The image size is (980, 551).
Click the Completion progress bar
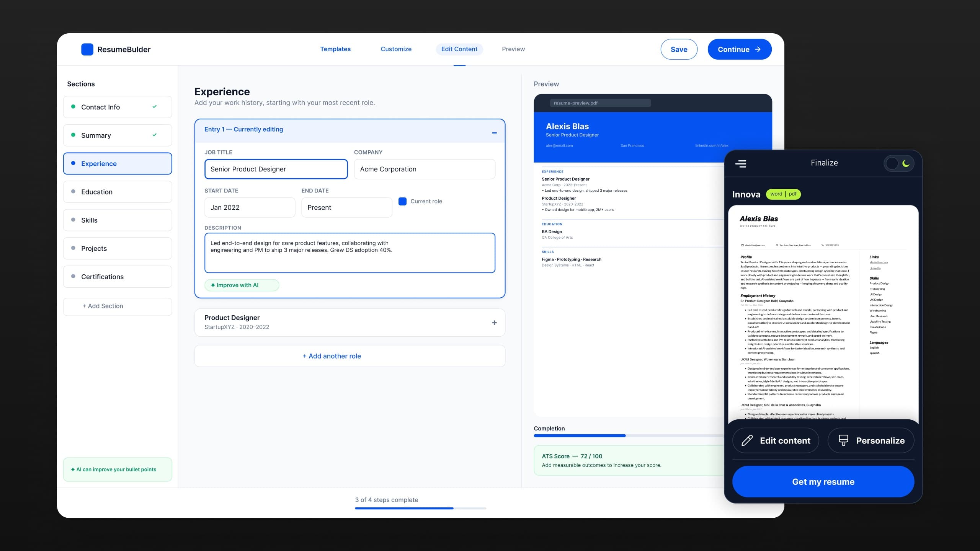tap(629, 435)
